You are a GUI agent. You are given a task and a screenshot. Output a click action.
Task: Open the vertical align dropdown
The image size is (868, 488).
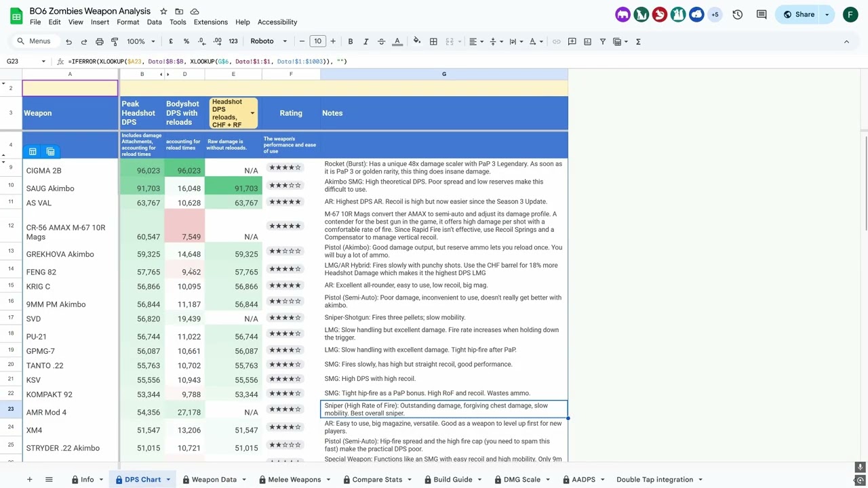[496, 41]
